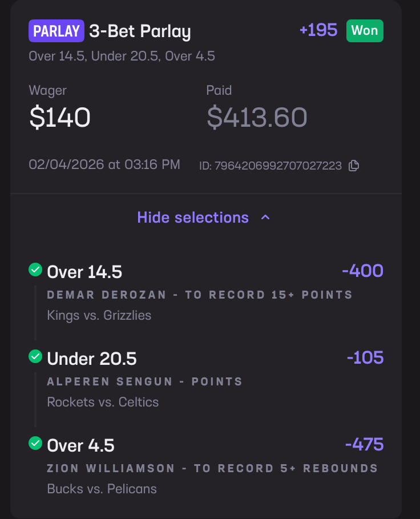The height and width of the screenshot is (519, 420).
Task: Open the Rockets vs. Celtics matchup
Action: 103,402
